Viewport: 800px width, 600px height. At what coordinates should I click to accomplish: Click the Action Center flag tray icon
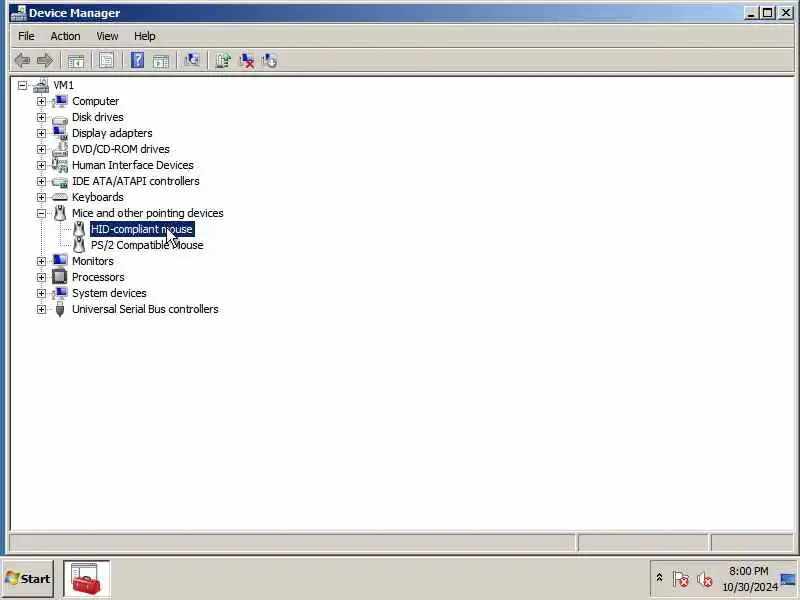[x=680, y=579]
